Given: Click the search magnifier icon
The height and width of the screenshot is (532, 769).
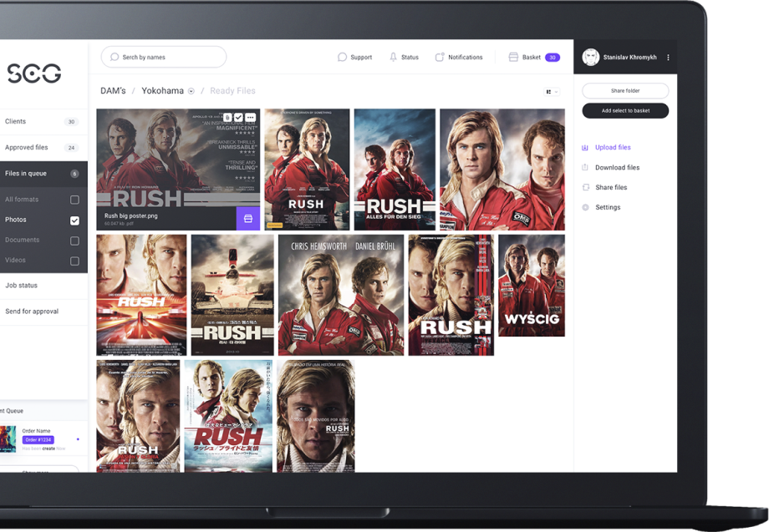Looking at the screenshot, I should [x=115, y=57].
